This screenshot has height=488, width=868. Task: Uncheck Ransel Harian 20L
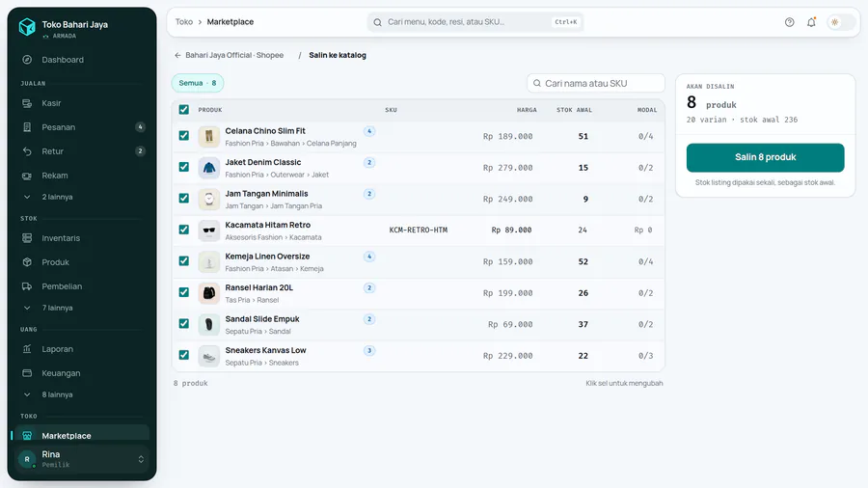[184, 292]
